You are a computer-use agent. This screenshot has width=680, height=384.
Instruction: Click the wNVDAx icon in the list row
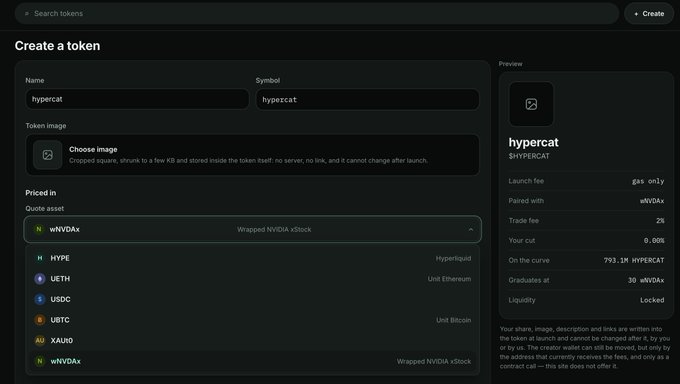(39, 361)
